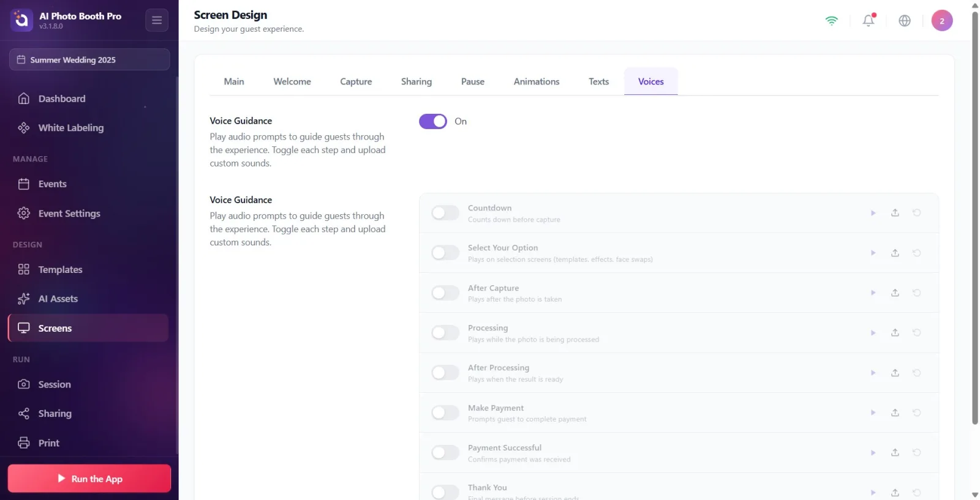Image resolution: width=980 pixels, height=500 pixels.
Task: Play the Payment Successful voice preview
Action: point(873,453)
